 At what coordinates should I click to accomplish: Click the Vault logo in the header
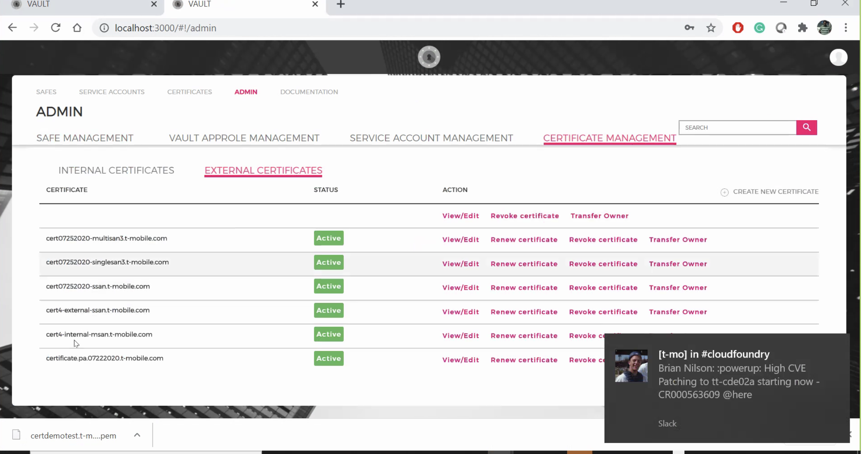pyautogui.click(x=429, y=57)
